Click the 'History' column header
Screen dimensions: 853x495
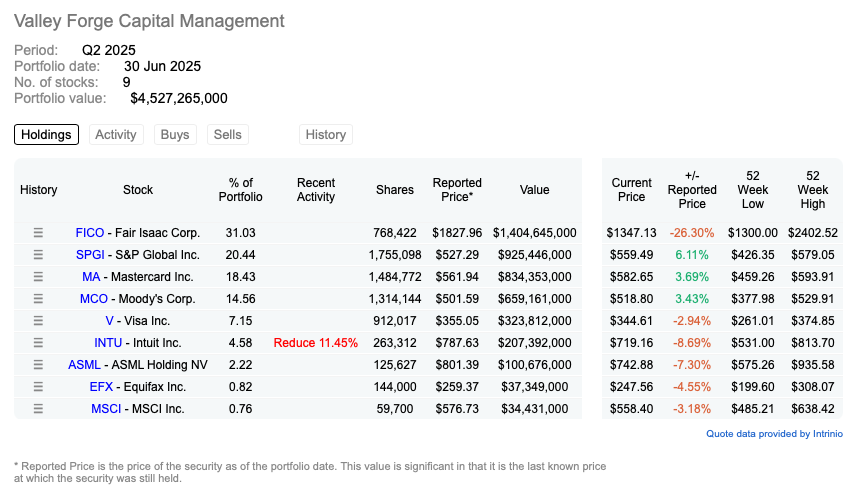click(x=39, y=190)
